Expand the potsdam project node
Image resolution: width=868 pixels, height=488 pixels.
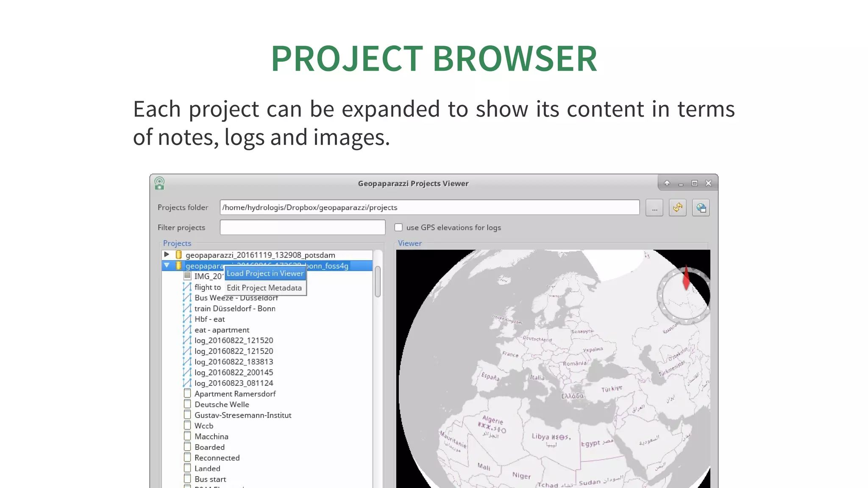pos(167,255)
